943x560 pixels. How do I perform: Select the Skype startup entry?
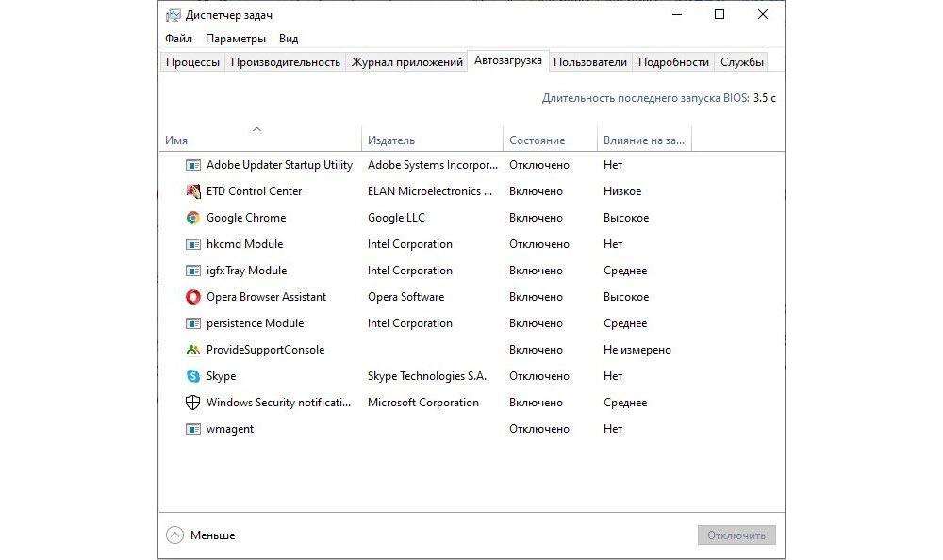[x=222, y=376]
